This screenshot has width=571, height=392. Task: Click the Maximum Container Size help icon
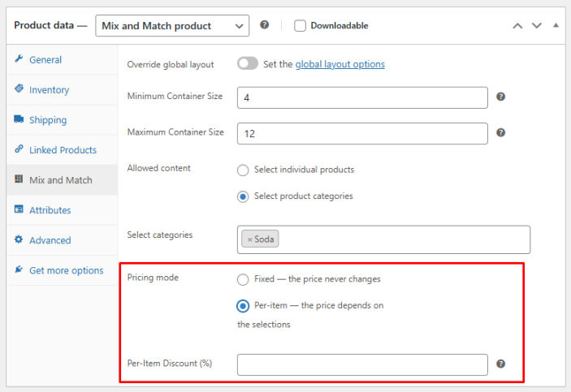501,132
